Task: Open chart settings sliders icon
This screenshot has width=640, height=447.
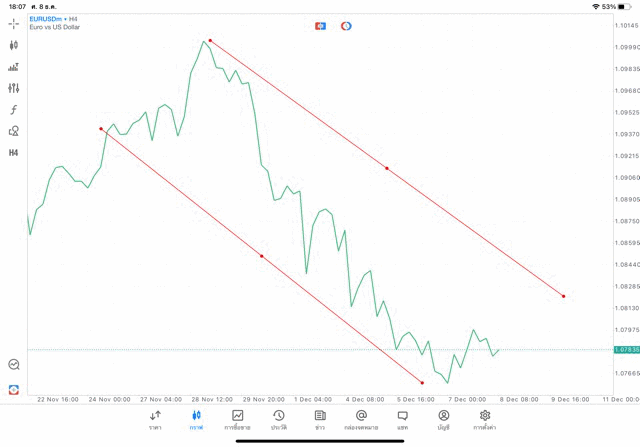Action: [x=14, y=88]
